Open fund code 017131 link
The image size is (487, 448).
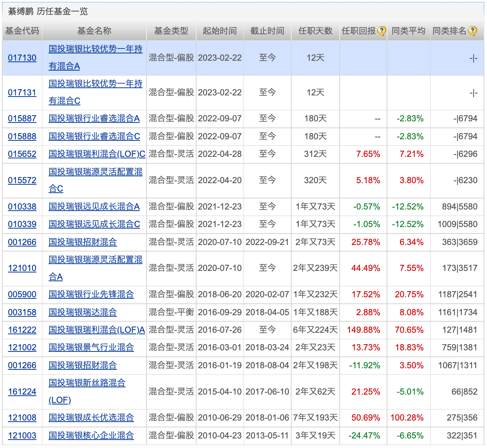(22, 93)
